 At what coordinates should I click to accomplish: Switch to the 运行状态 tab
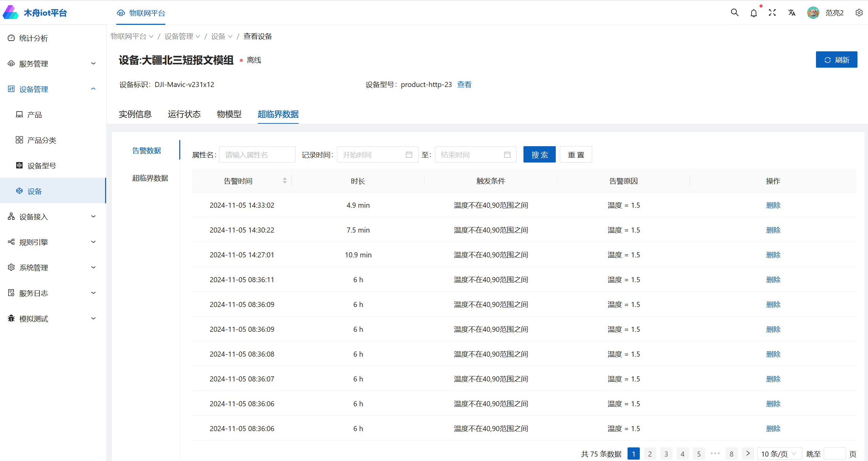184,114
